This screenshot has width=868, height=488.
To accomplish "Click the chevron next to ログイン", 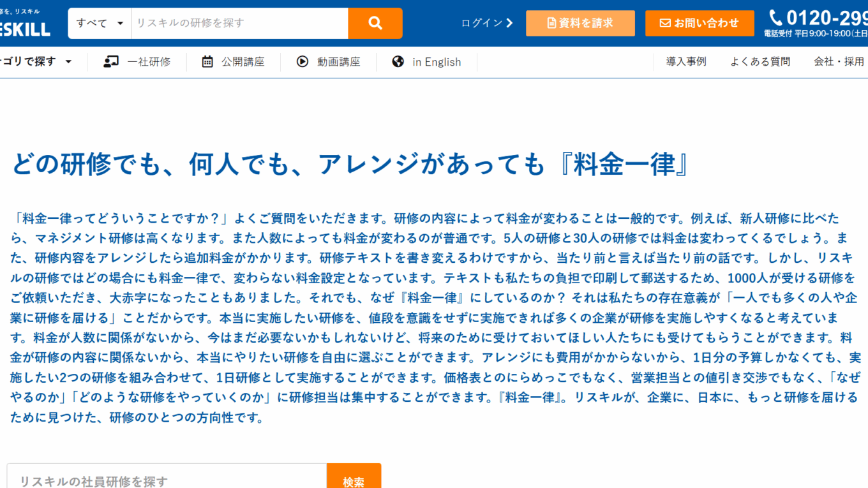I will click(x=509, y=23).
